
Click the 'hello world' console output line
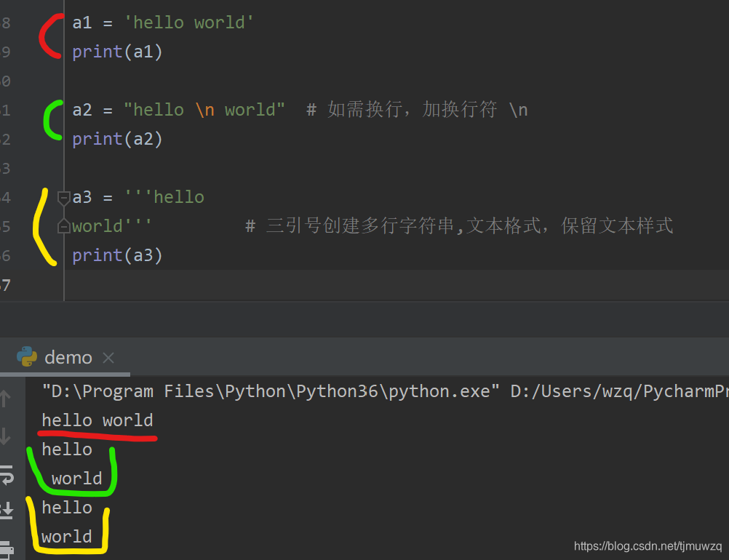pos(97,420)
